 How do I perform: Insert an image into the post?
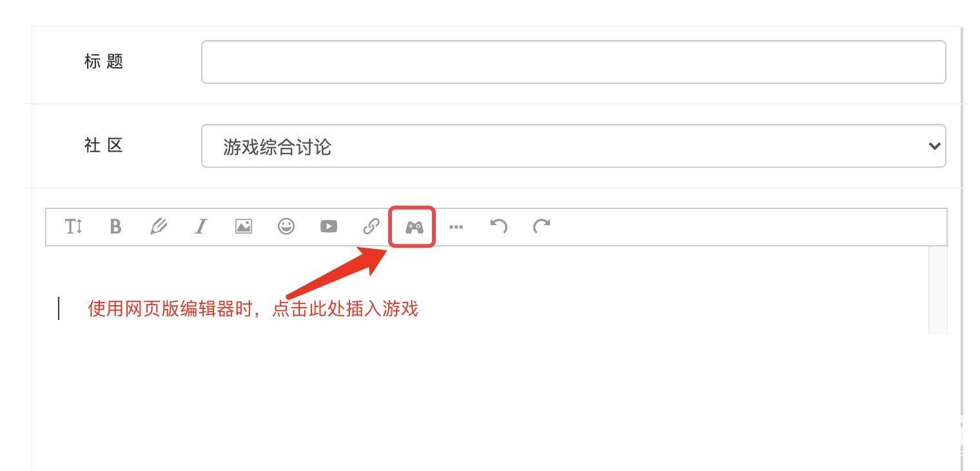244,226
